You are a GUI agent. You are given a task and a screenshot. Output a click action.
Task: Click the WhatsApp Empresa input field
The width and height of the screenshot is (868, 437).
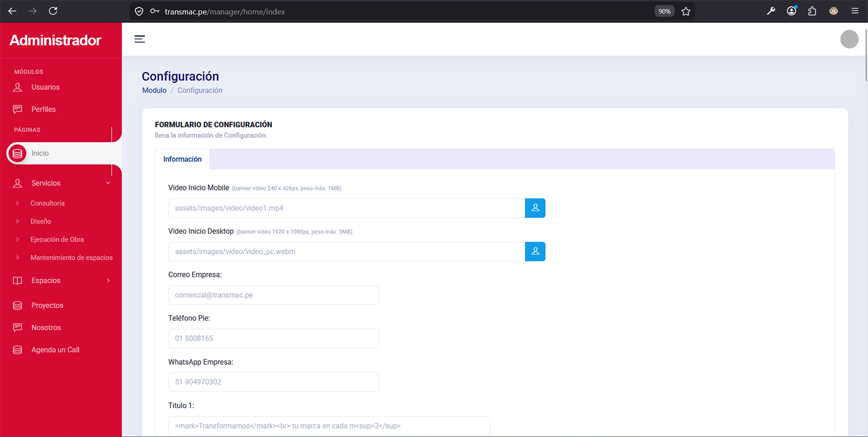click(x=273, y=382)
